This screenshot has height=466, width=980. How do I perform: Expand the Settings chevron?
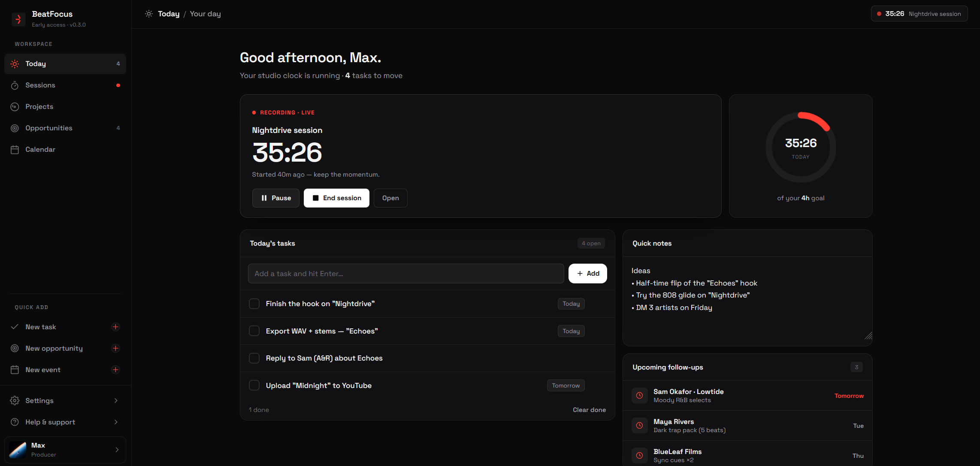[116, 400]
